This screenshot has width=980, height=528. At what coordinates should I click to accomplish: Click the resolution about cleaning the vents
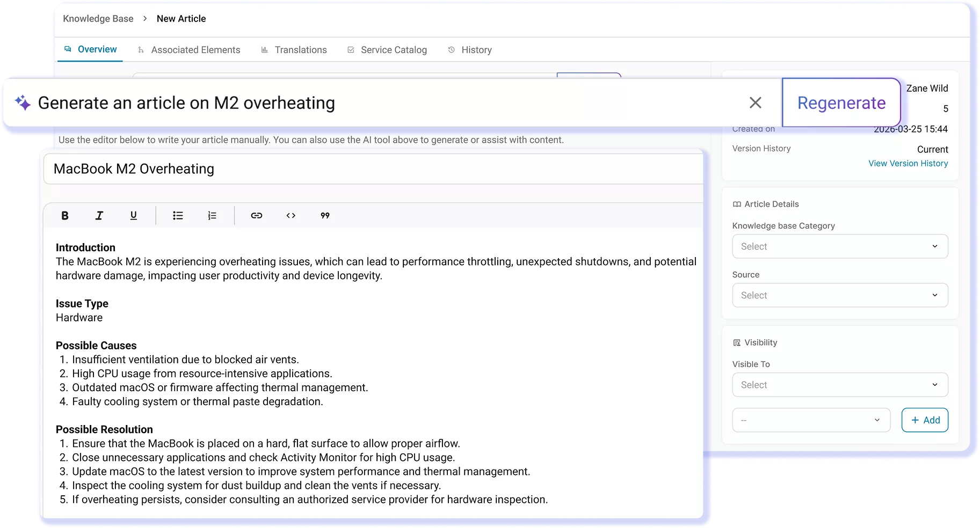coord(257,485)
